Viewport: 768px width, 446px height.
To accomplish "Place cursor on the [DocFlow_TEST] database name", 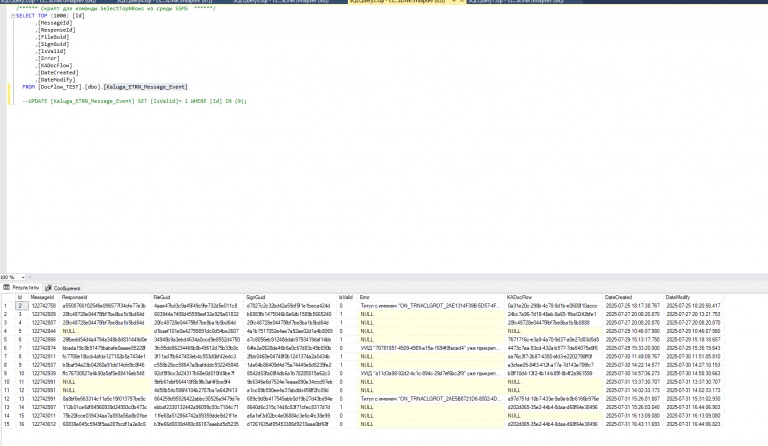I will 60,87.
